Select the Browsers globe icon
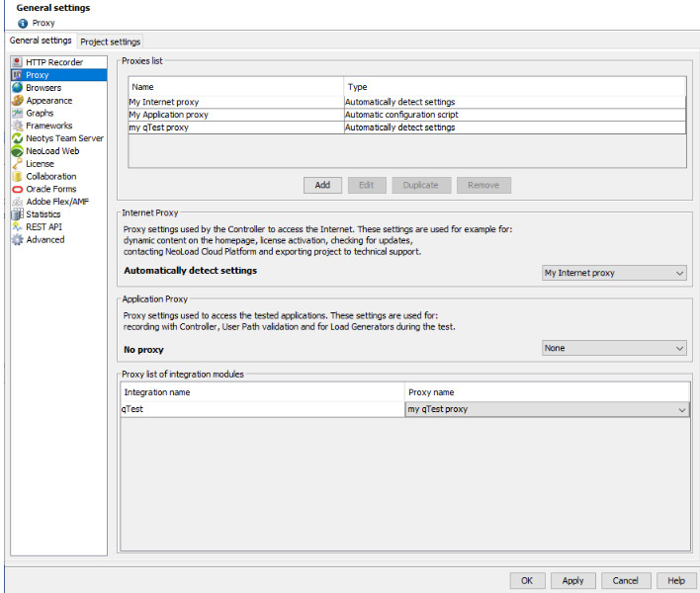This screenshot has width=700, height=593. click(17, 88)
